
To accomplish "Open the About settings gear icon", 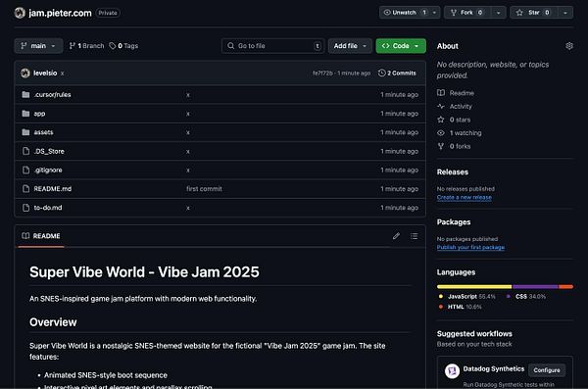I will click(568, 46).
